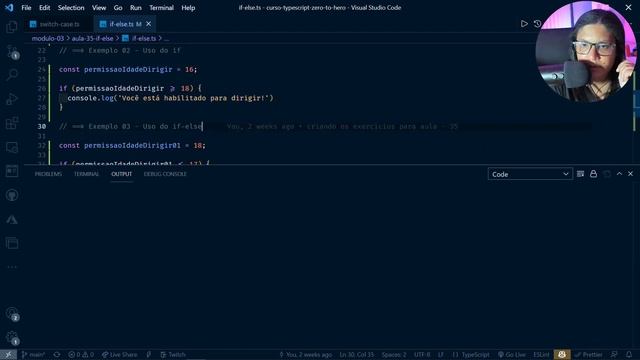Change indentation via Spaces: 2
This screenshot has height=360, width=640.
[x=394, y=355]
